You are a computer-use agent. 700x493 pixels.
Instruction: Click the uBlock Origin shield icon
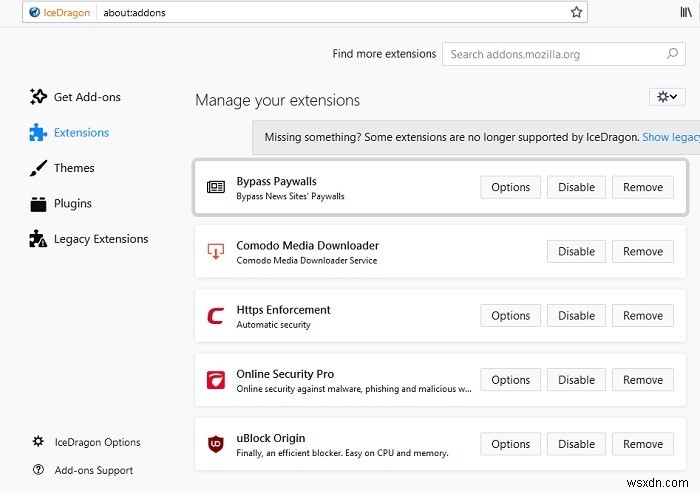point(216,444)
